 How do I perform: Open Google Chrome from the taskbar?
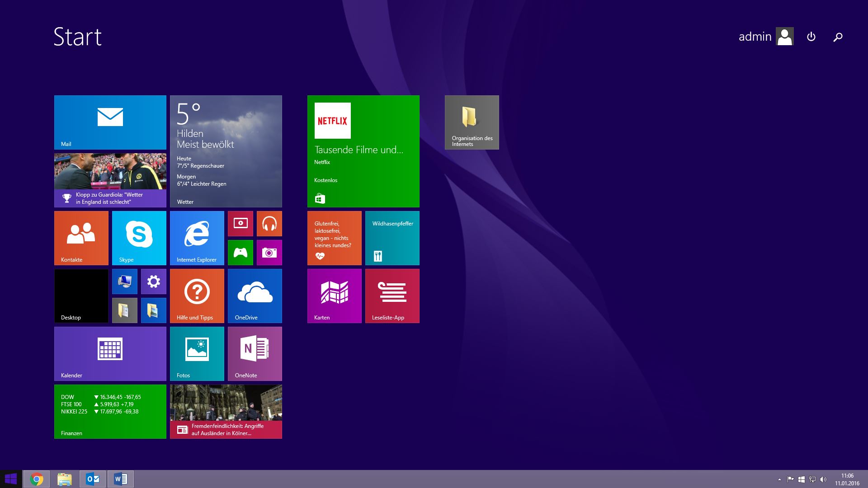(37, 479)
